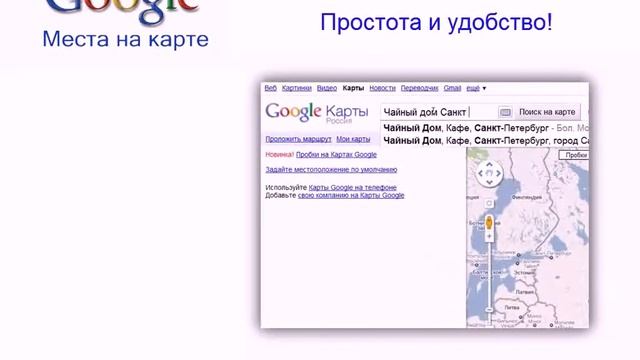The width and height of the screenshot is (640, 360).
Task: Open the Мои карты link
Action: tap(353, 139)
